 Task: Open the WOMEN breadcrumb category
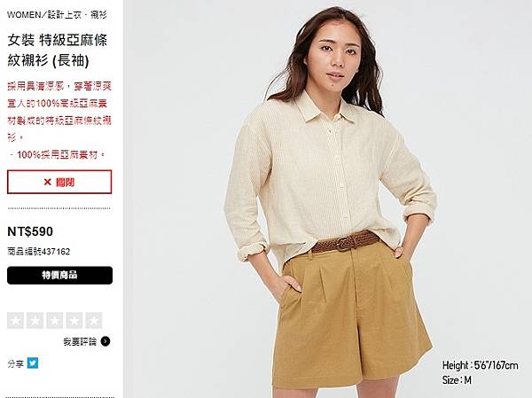[x=24, y=15]
